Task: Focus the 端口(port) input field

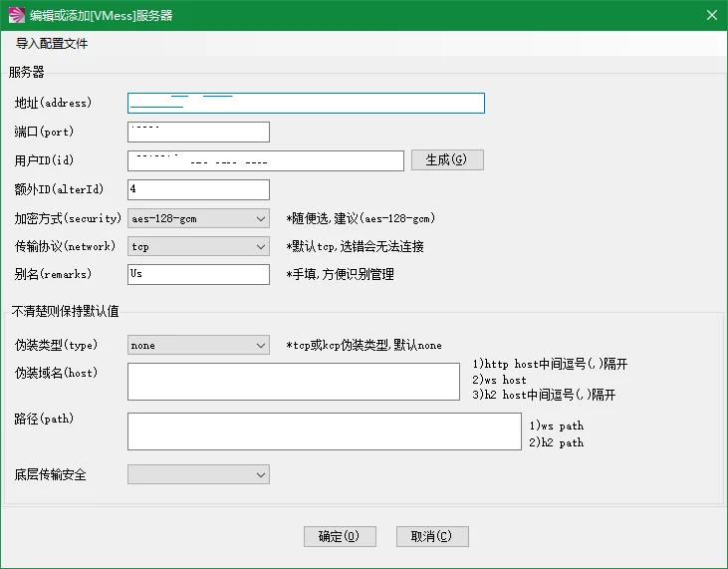Action: point(198,132)
